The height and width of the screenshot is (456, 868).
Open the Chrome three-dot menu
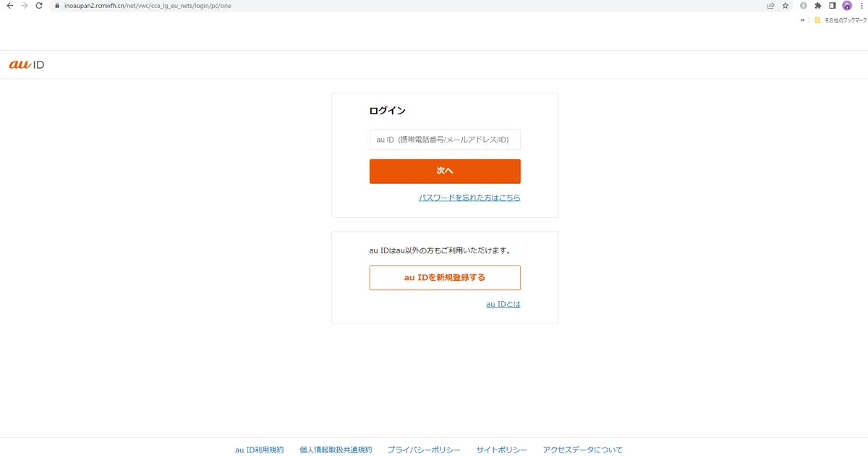click(x=861, y=6)
